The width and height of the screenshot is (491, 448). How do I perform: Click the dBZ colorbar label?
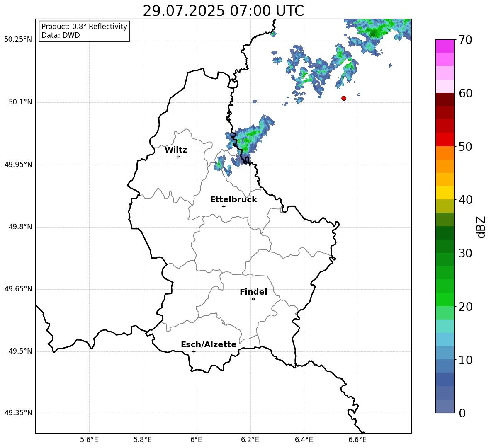tap(481, 227)
